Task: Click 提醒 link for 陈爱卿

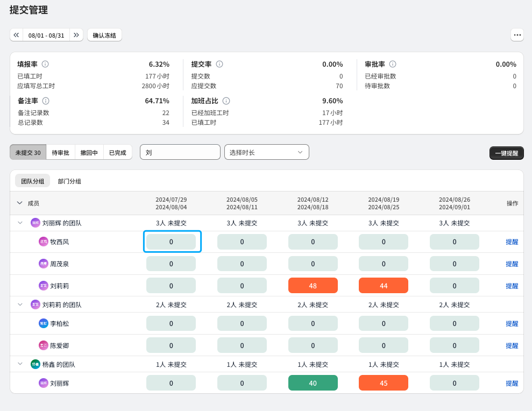Action: (x=512, y=345)
